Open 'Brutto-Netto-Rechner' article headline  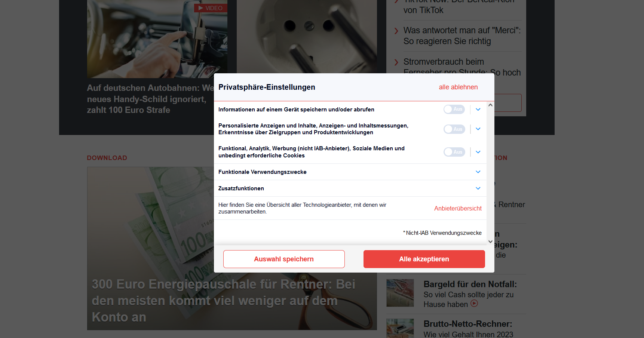468,324
